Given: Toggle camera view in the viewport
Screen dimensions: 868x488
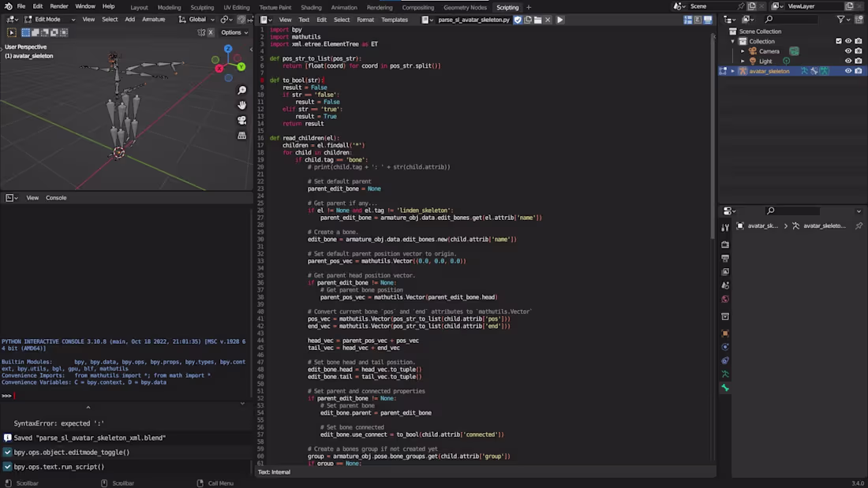Looking at the screenshot, I should [242, 121].
